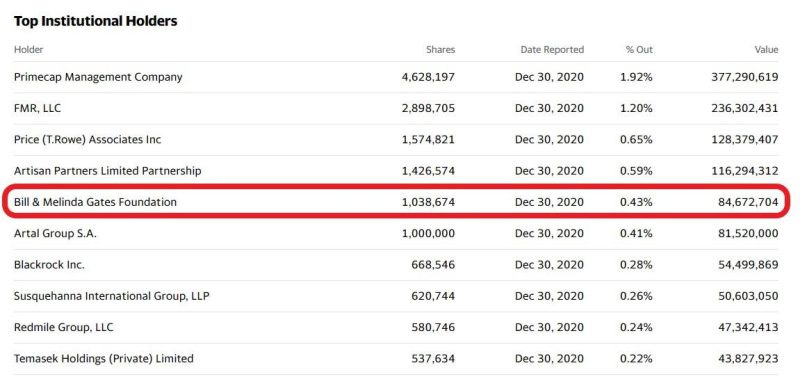The width and height of the screenshot is (800, 386).
Task: Select the % Out column header
Action: click(x=639, y=49)
